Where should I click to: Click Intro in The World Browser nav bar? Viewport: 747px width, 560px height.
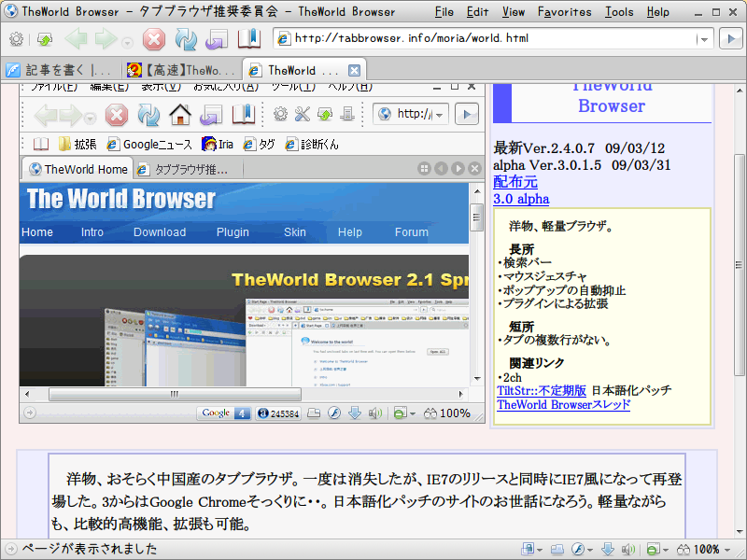pos(92,231)
